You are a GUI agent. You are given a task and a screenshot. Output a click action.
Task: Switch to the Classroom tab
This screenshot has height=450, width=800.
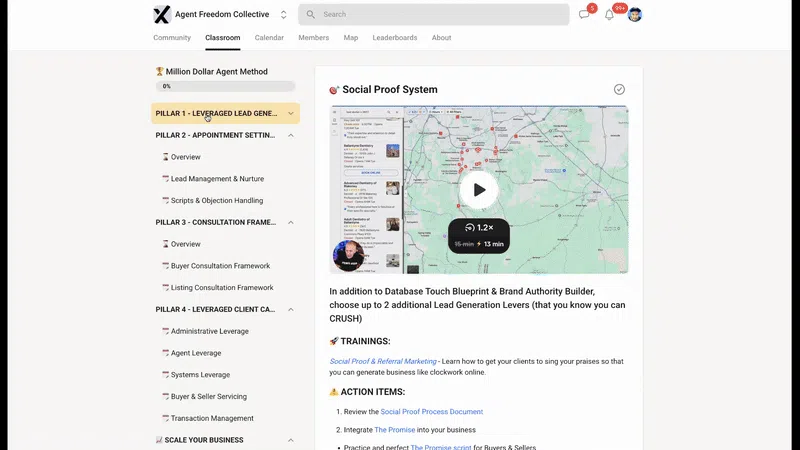click(x=222, y=38)
